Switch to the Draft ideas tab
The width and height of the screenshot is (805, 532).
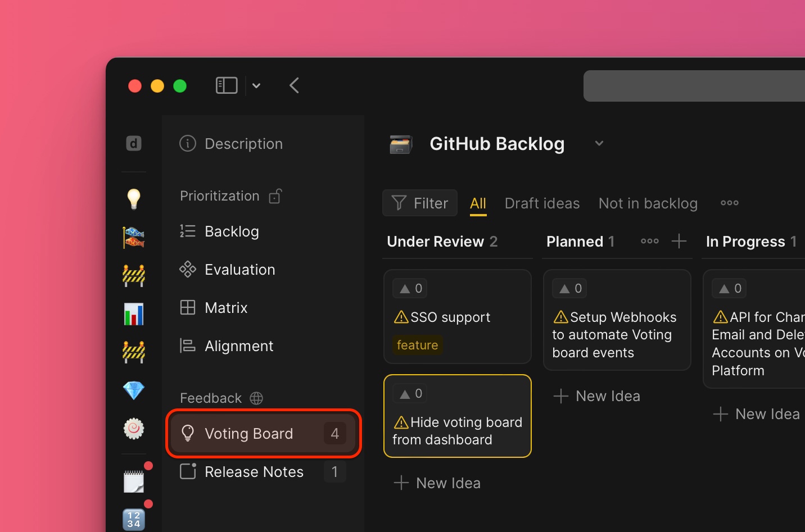point(542,203)
